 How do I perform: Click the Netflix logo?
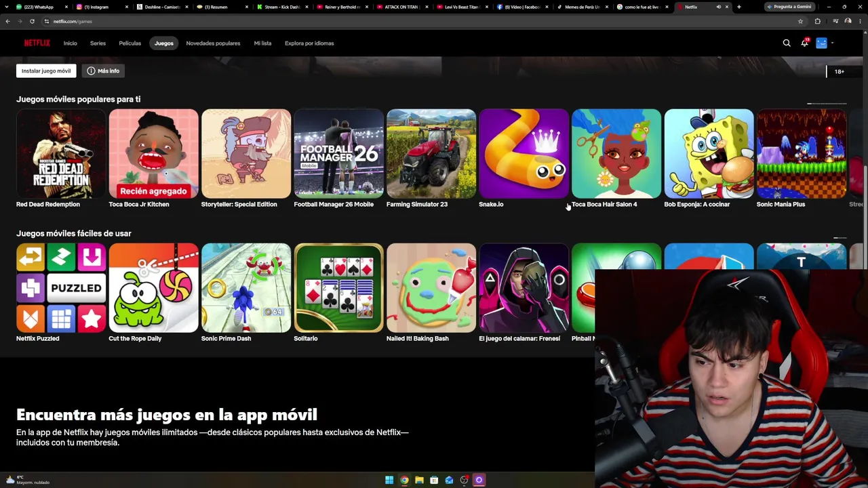pos(37,43)
